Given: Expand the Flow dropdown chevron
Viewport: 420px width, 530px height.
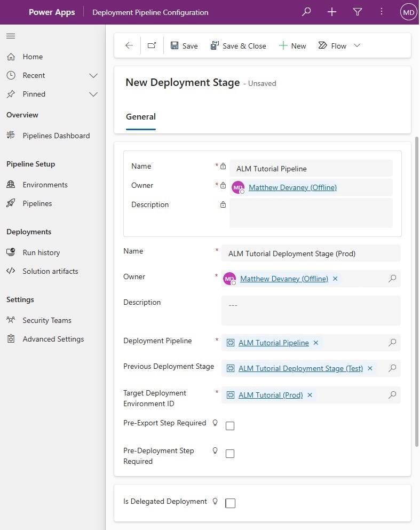Looking at the screenshot, I should pyautogui.click(x=357, y=45).
